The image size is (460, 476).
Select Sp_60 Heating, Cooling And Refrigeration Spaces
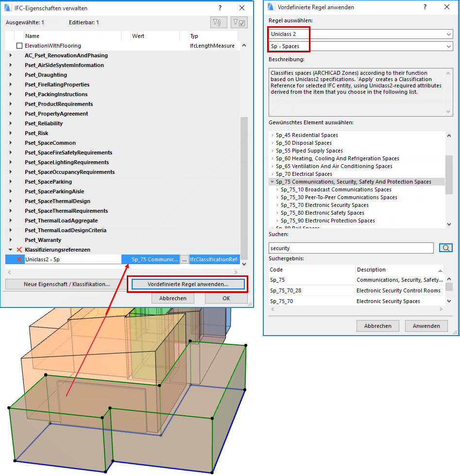point(337,158)
